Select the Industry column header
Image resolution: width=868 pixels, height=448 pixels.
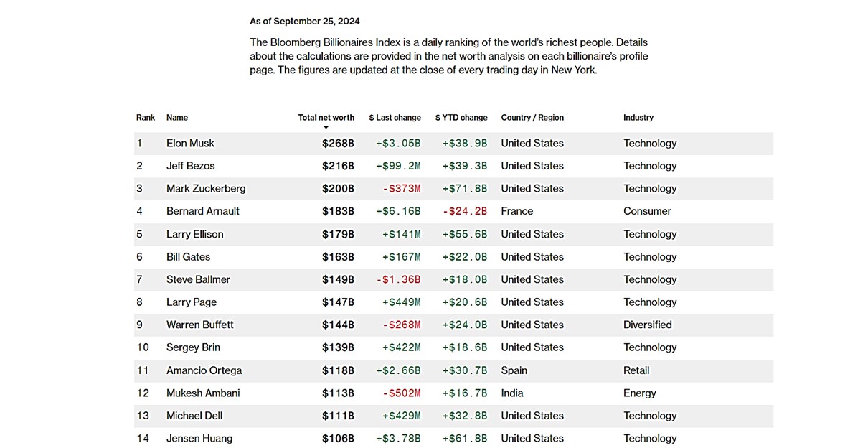pyautogui.click(x=638, y=118)
